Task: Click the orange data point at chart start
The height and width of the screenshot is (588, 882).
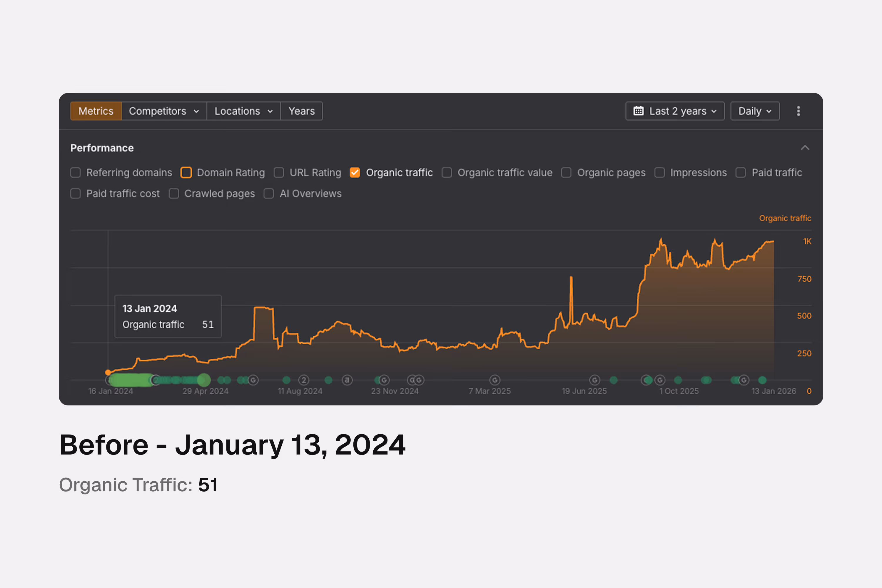Action: (x=108, y=372)
